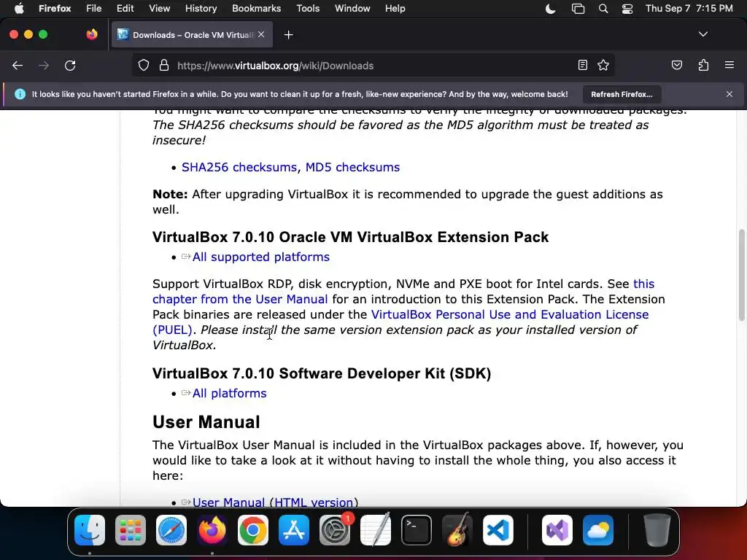Click the Firefox icon in the Dock
Screen dimensions: 747x560
212,530
